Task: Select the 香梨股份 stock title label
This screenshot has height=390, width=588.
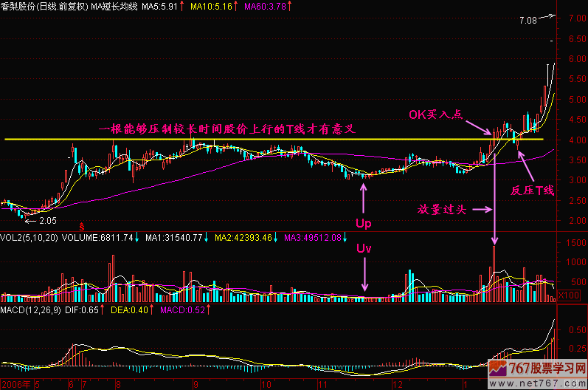Action: tap(21, 6)
